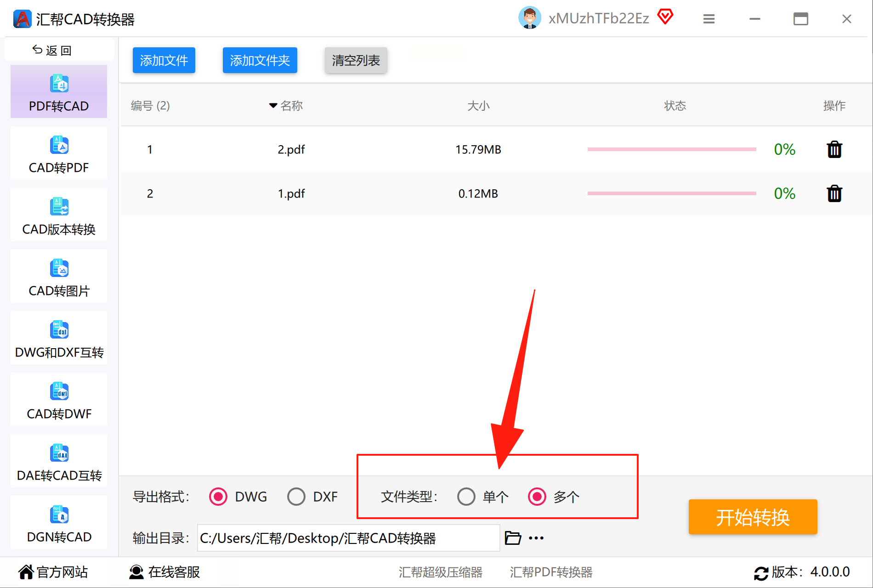
Task: Open the 汇帮超级压缩器 link
Action: (440, 572)
